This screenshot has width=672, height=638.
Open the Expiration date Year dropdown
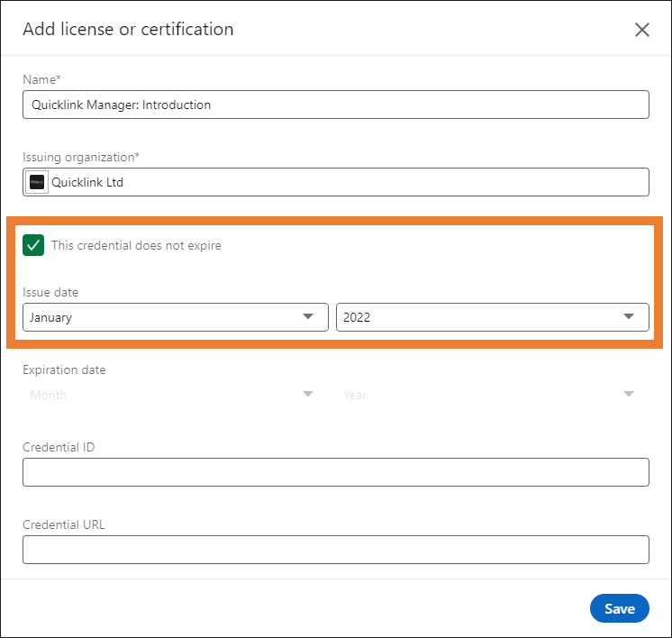click(493, 395)
